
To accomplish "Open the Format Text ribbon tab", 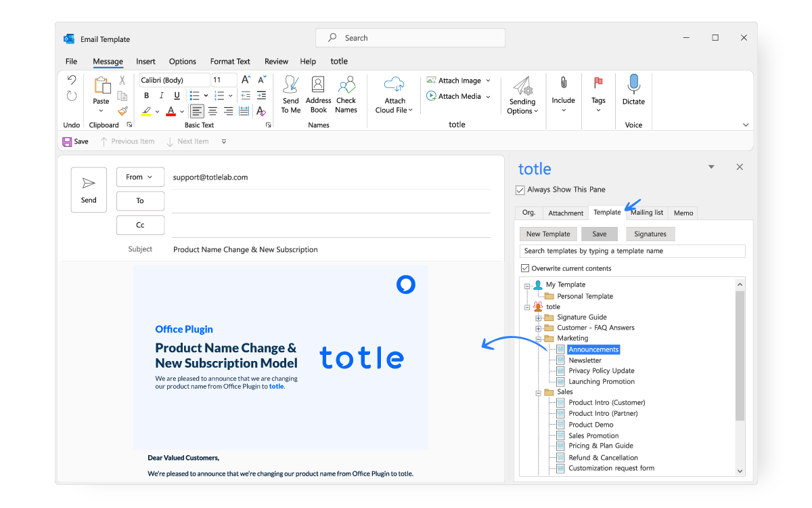I will [230, 61].
